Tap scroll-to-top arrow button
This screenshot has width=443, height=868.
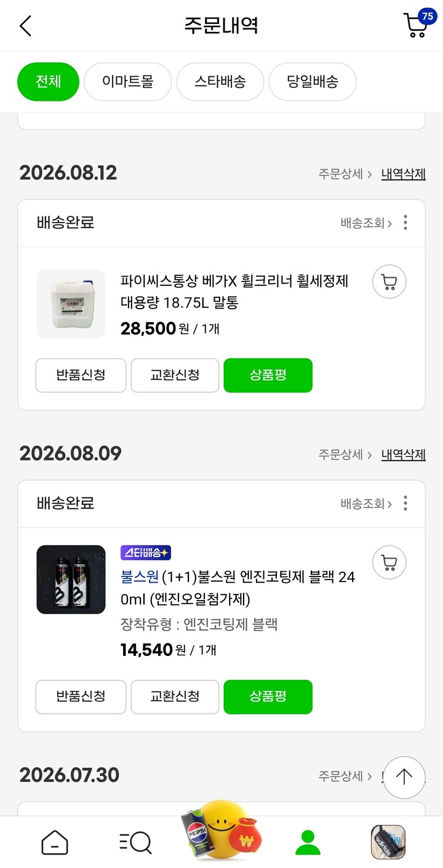(404, 777)
